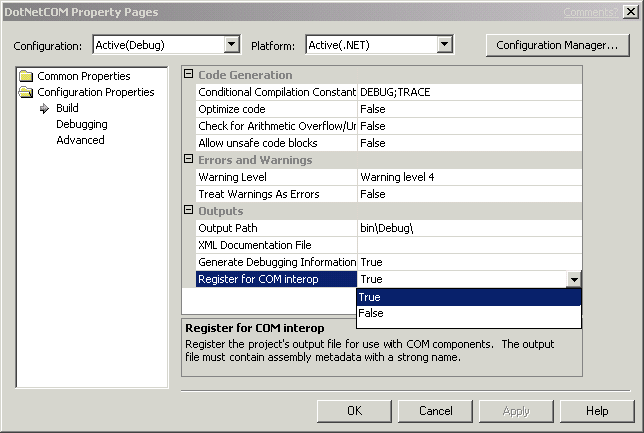Click the Configuration Manager button
This screenshot has width=644, height=433.
556,45
